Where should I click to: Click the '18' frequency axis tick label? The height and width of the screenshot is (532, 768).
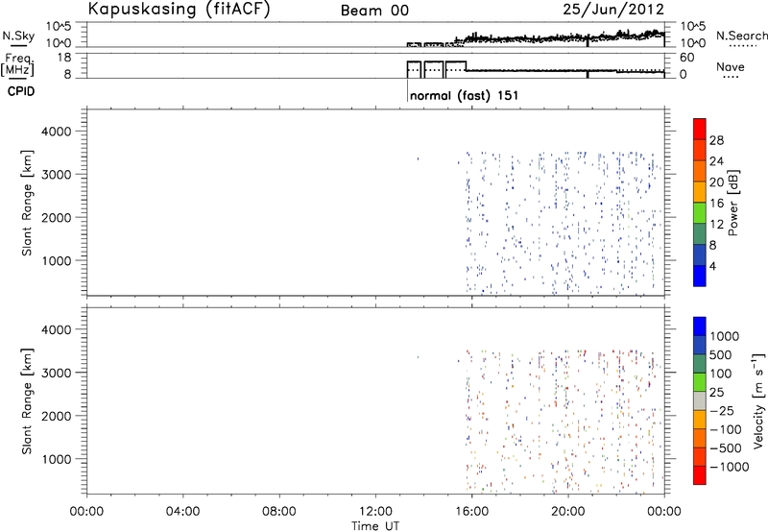coord(64,58)
